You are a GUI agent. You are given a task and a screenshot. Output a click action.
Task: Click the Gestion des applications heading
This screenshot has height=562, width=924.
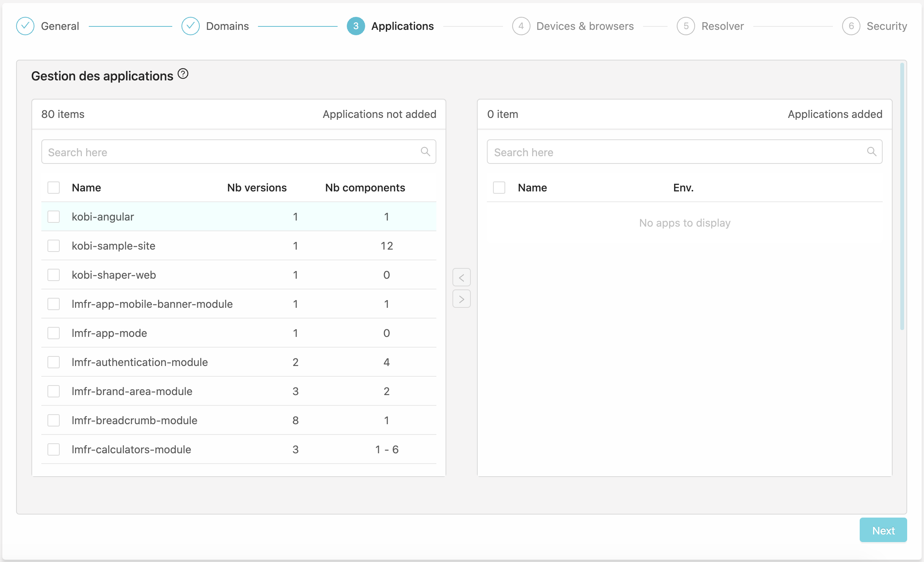pos(102,76)
